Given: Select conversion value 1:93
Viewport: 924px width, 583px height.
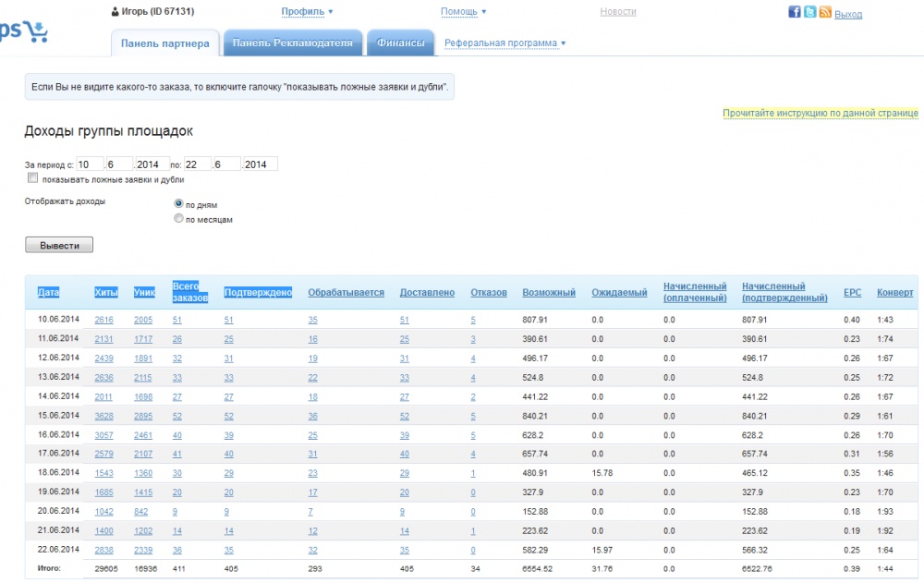Looking at the screenshot, I should [x=885, y=512].
